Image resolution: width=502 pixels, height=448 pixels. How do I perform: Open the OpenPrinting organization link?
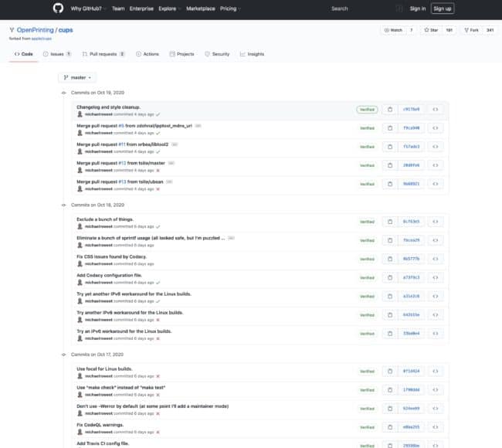click(36, 30)
